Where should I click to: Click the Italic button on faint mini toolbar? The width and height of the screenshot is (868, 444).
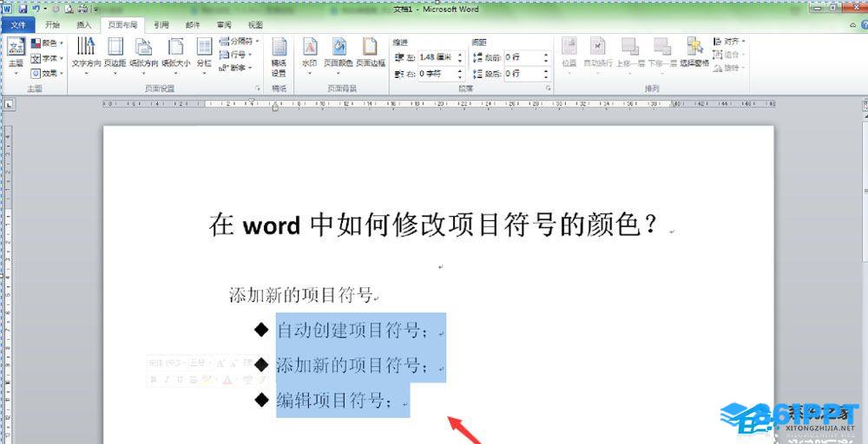pyautogui.click(x=167, y=379)
